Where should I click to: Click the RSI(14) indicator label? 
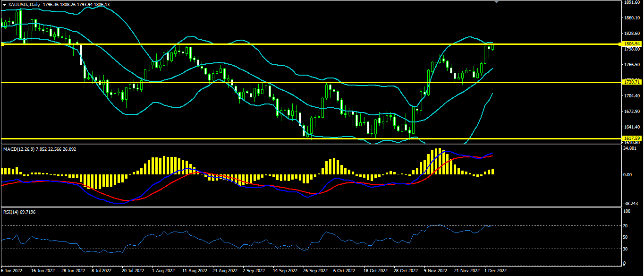tap(12, 212)
